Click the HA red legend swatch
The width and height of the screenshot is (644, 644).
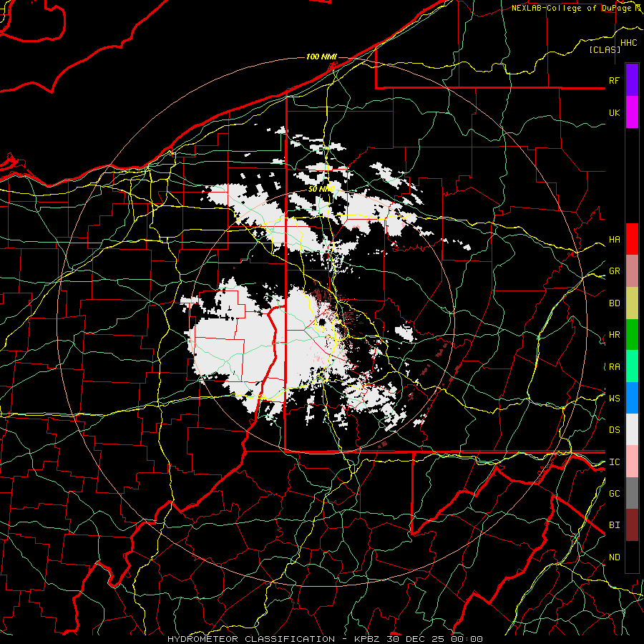(x=632, y=239)
